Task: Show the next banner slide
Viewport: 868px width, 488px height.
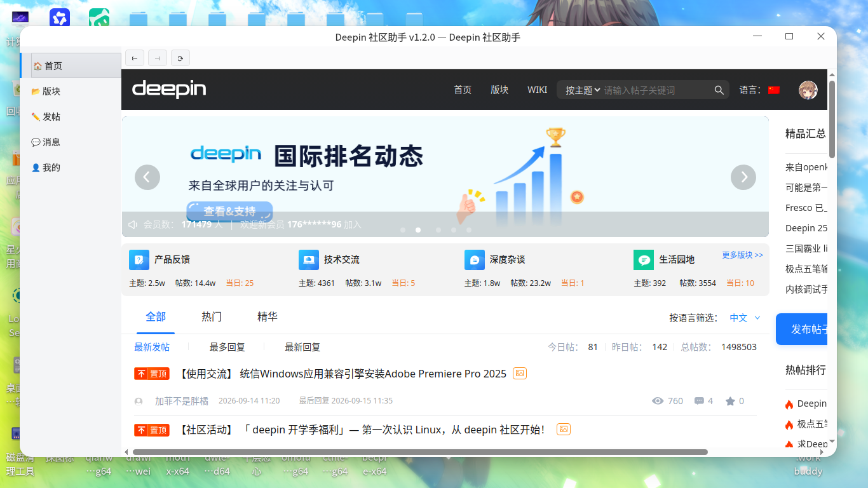Action: (x=743, y=177)
